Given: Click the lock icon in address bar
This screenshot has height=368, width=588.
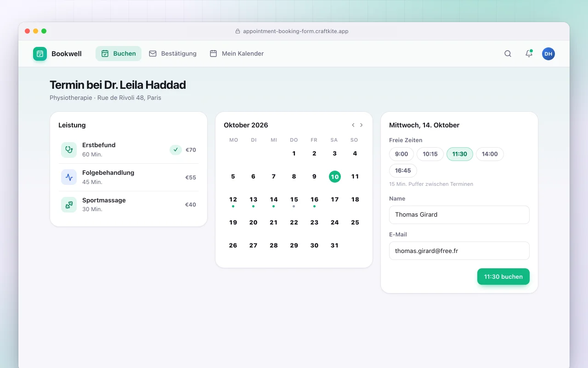Looking at the screenshot, I should pyautogui.click(x=237, y=31).
